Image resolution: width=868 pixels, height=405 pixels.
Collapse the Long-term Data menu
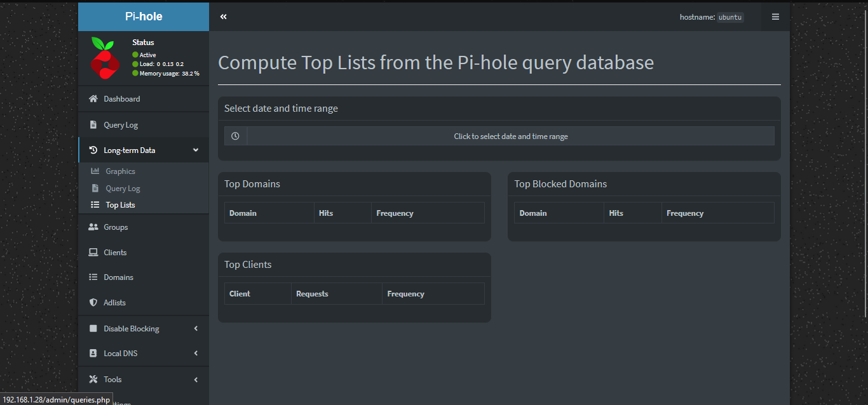click(130, 149)
